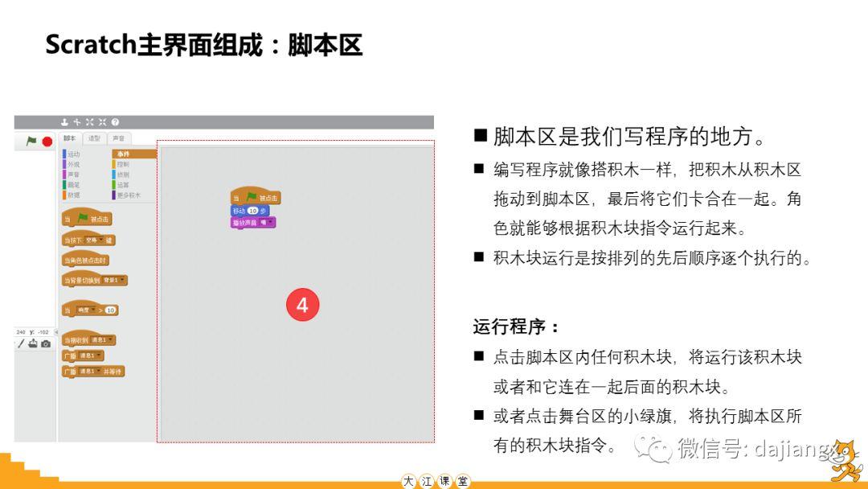Image resolution: width=868 pixels, height=489 pixels.
Task: Click 移动 10 步 block in script area
Action: [x=250, y=211]
